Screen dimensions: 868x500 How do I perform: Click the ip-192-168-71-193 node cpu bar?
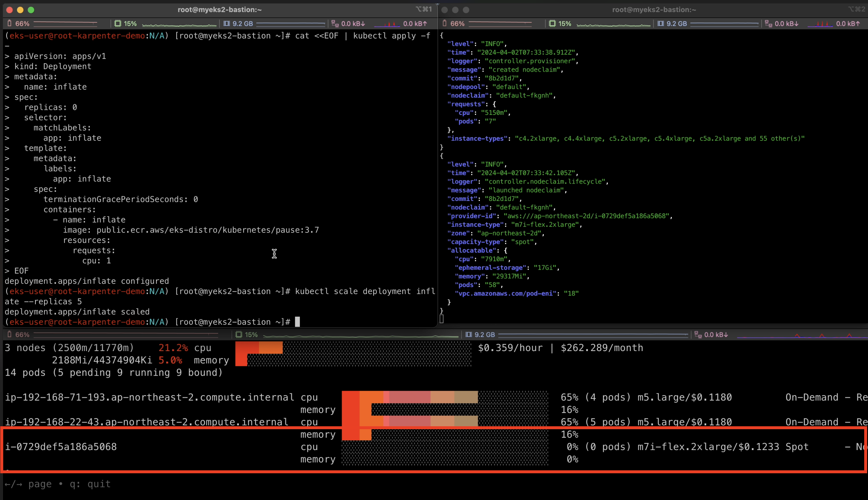[x=445, y=397]
